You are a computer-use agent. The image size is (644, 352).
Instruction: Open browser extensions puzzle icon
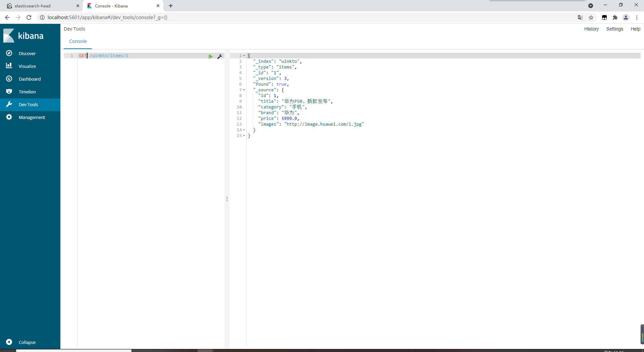615,17
